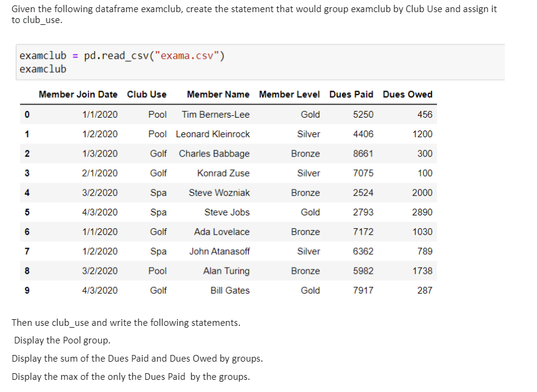Click the Alan Turing cell

pyautogui.click(x=226, y=271)
